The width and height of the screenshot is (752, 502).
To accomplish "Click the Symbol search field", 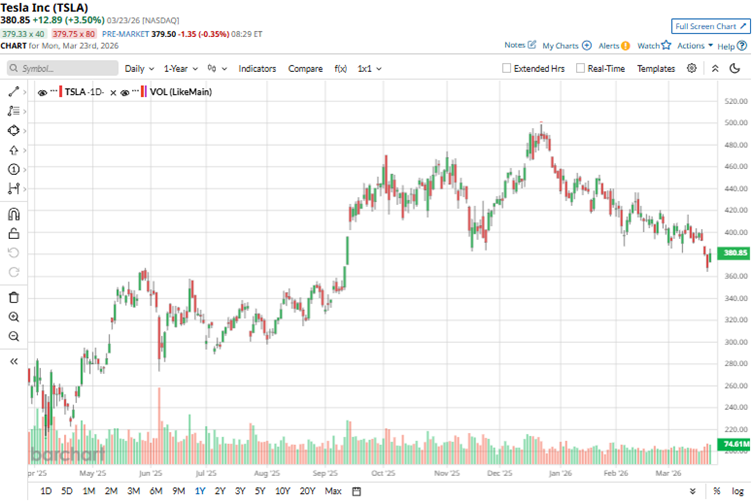I will (x=60, y=69).
